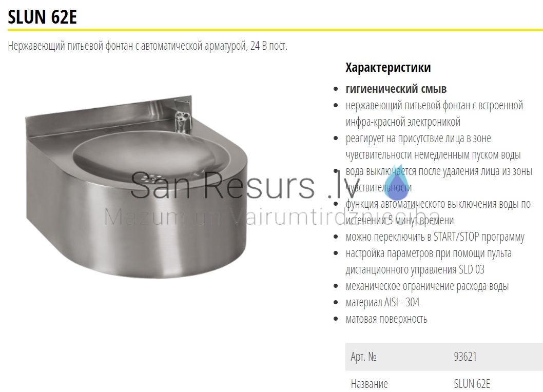Click the START/STOP программу bullet text
The width and height of the screenshot is (543, 392).
435,237
